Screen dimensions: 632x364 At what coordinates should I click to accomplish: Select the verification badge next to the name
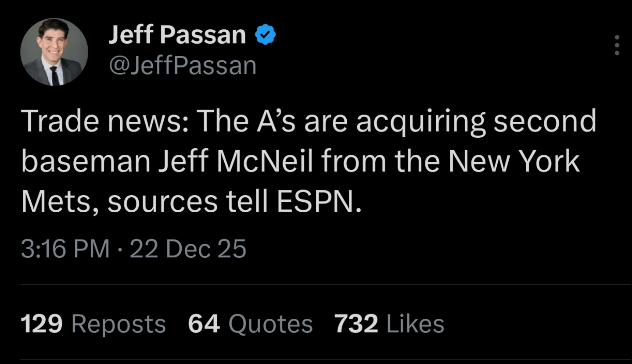pyautogui.click(x=266, y=33)
